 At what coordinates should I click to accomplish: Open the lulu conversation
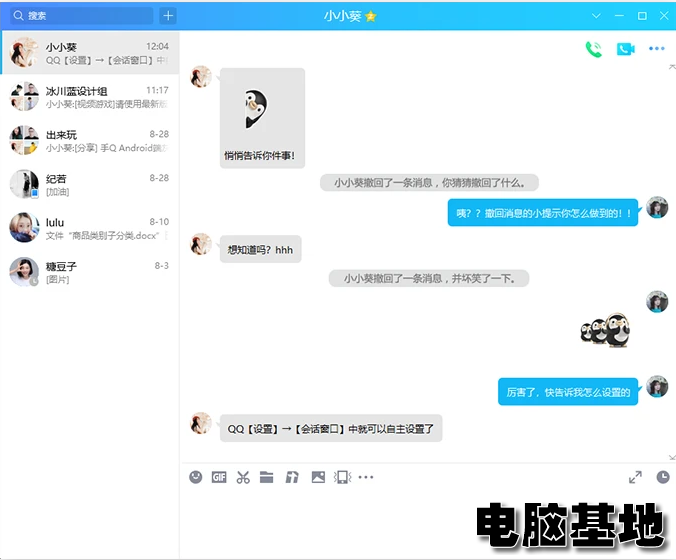pyautogui.click(x=90, y=228)
